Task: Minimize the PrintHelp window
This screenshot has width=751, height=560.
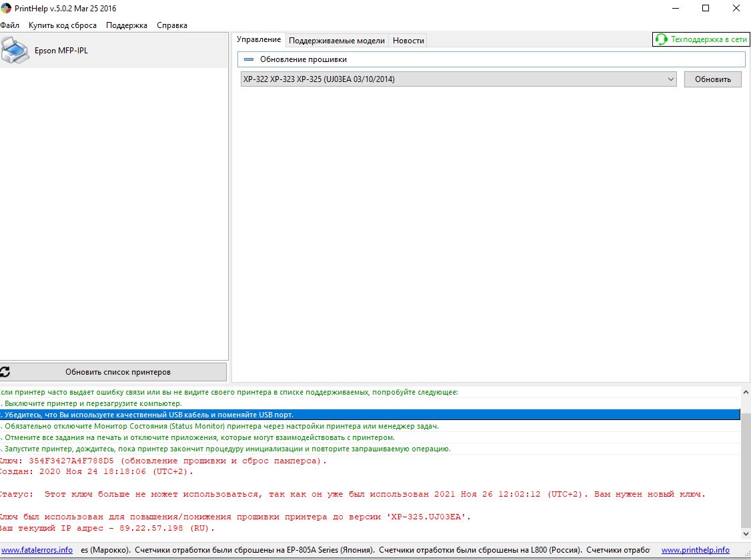Action: pyautogui.click(x=676, y=8)
